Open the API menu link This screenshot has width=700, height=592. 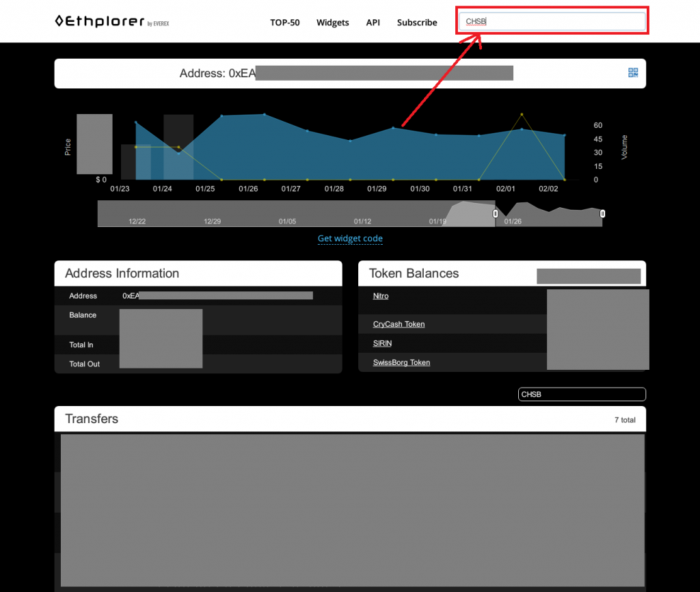[x=373, y=23]
